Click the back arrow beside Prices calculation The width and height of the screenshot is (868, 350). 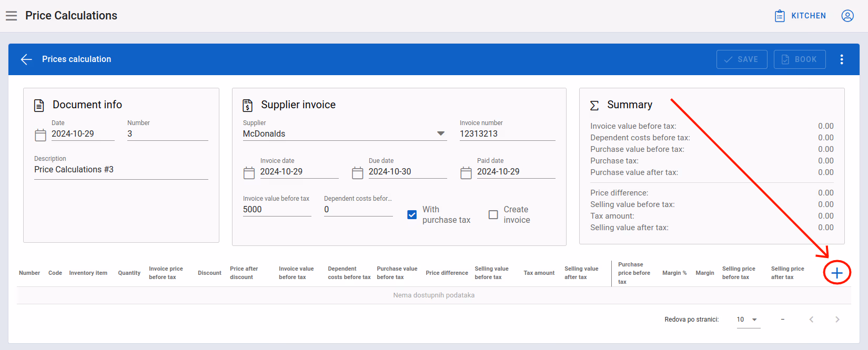pos(26,59)
